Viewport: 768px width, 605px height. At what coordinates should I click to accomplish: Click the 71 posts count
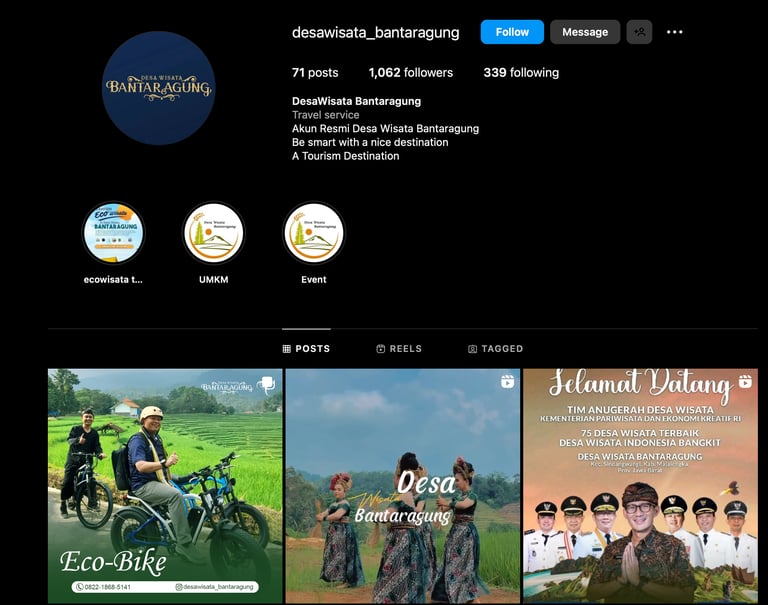coord(315,73)
